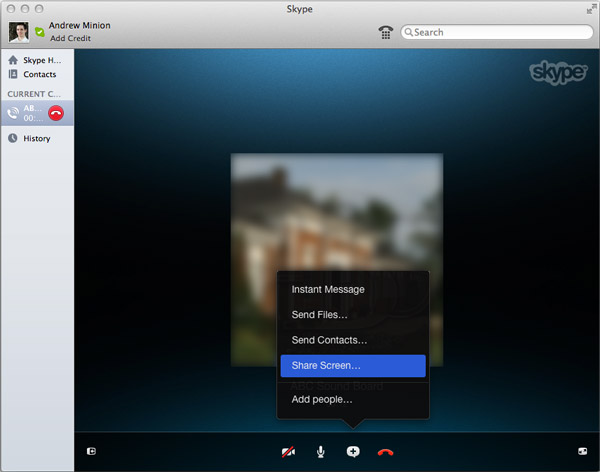Screen dimensions: 600x472
Task: Mute the microphone in the call bar
Action: tap(321, 452)
